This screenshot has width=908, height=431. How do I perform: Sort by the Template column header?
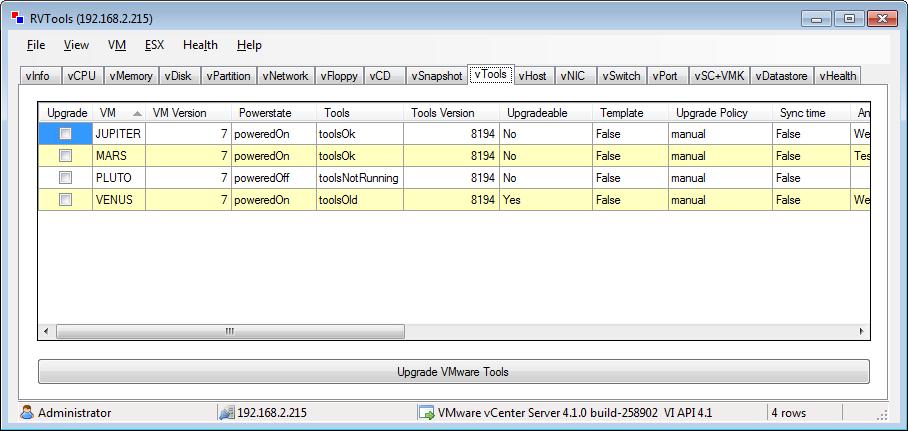[630, 113]
